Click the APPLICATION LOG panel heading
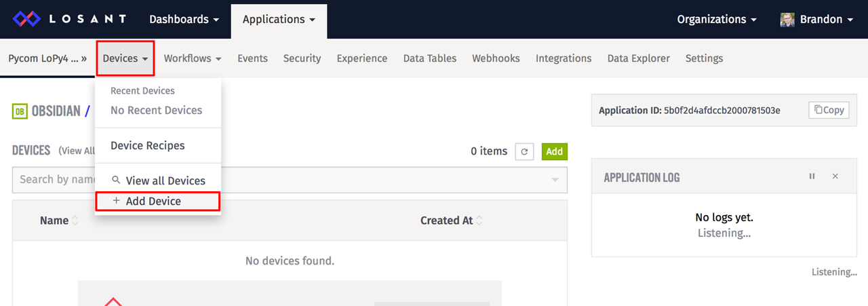Viewport: 868px width, 306px height. tap(642, 177)
